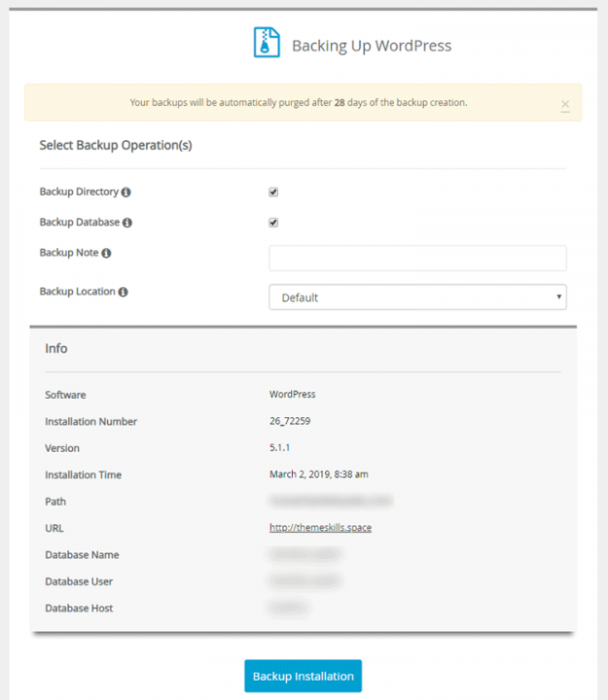This screenshot has height=700, width=608.
Task: Dismiss the 28 days purge notice
Action: 565,105
